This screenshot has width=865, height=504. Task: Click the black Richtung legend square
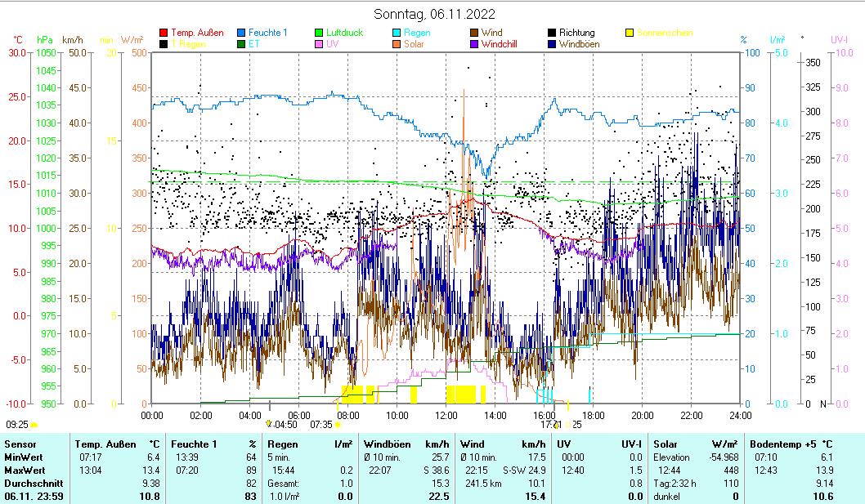(x=553, y=33)
